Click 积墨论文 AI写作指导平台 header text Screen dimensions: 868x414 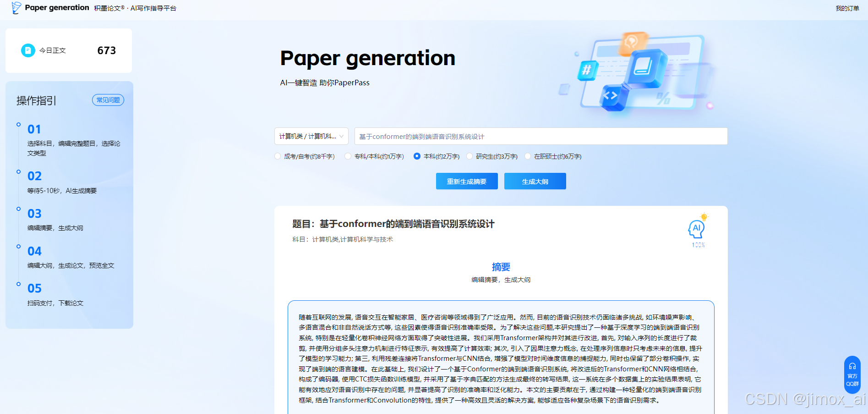tap(135, 8)
